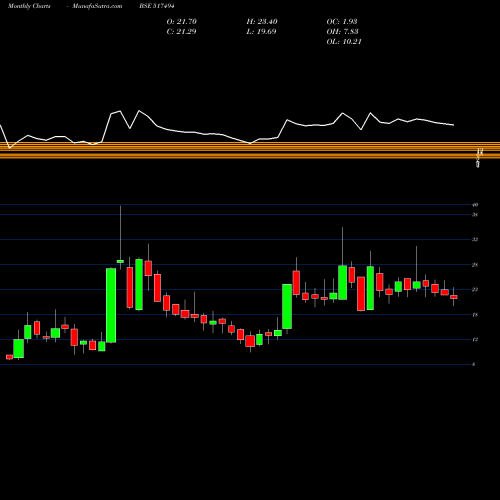500x500 pixels.
Task: Click the last red candle on the chart
Action: coord(454,297)
